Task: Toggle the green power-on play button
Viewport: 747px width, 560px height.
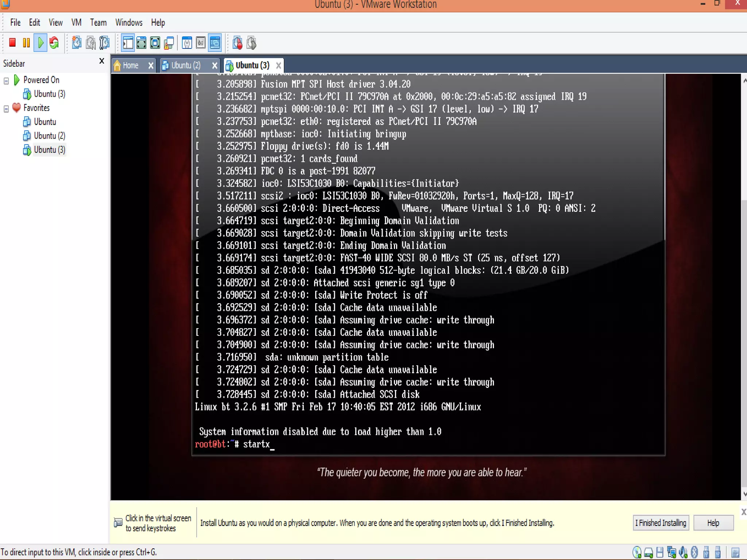Action: tap(40, 43)
